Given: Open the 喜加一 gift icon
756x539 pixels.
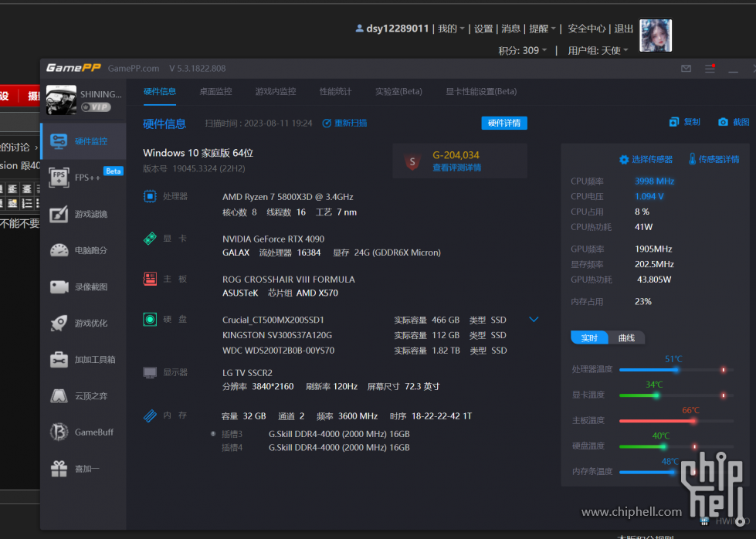Looking at the screenshot, I should (x=59, y=469).
